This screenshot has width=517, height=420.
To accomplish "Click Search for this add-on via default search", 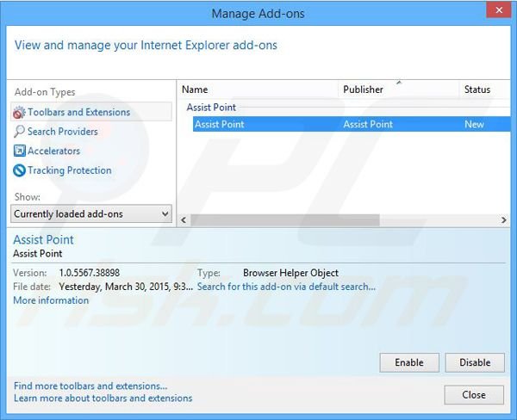I will [x=286, y=287].
